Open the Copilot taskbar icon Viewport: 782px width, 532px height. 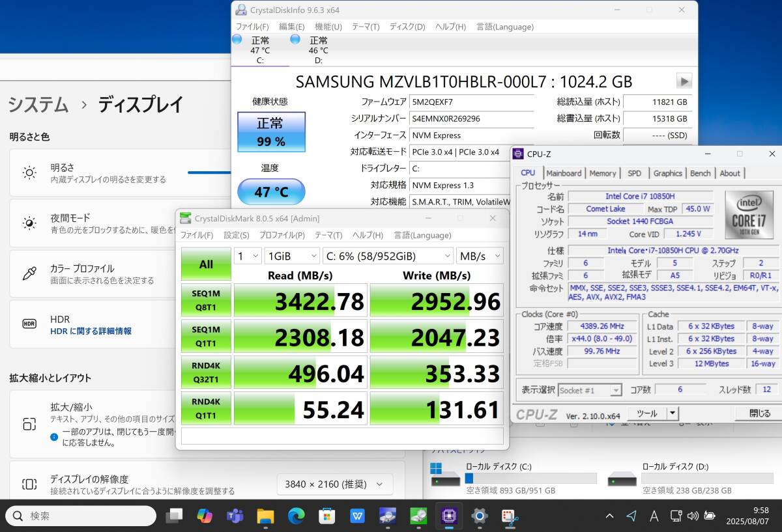pos(205,516)
